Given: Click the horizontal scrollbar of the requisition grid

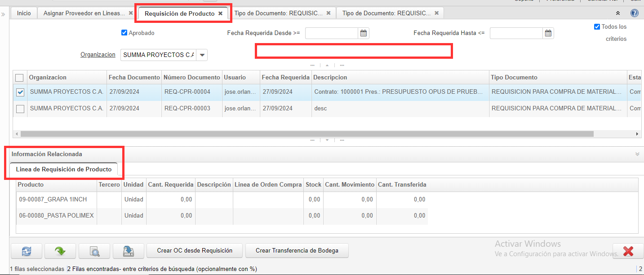Looking at the screenshot, I should [307, 134].
